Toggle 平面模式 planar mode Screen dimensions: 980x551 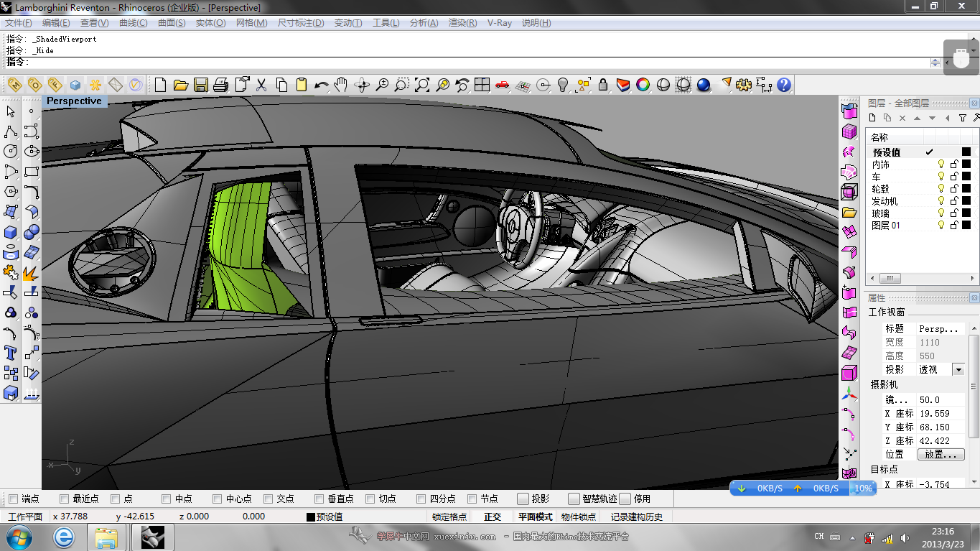click(536, 517)
